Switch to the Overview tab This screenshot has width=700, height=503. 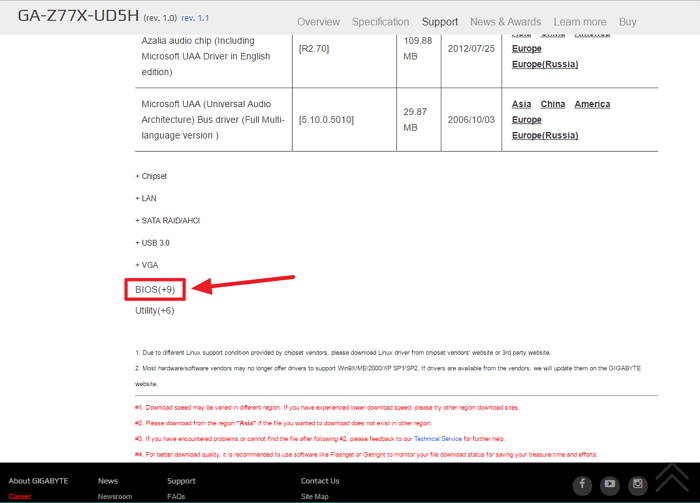(x=318, y=22)
